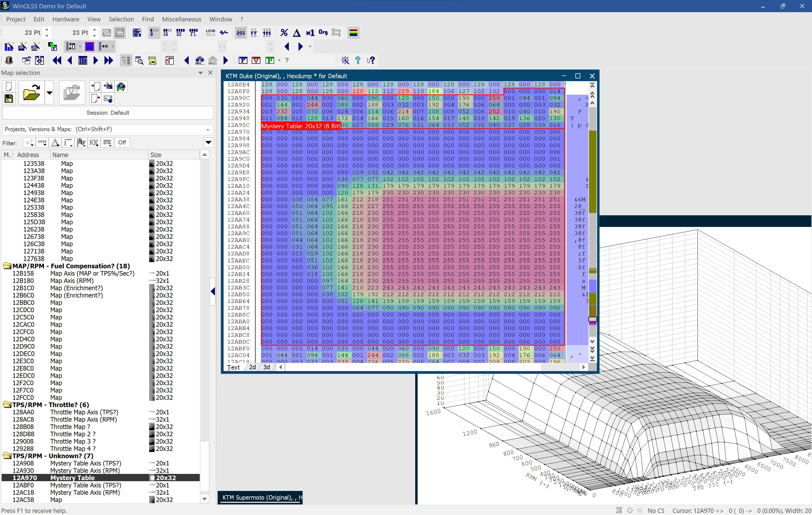Open project folder icon in Map selection
Screen dimensions: 812x515
[x=31, y=92]
